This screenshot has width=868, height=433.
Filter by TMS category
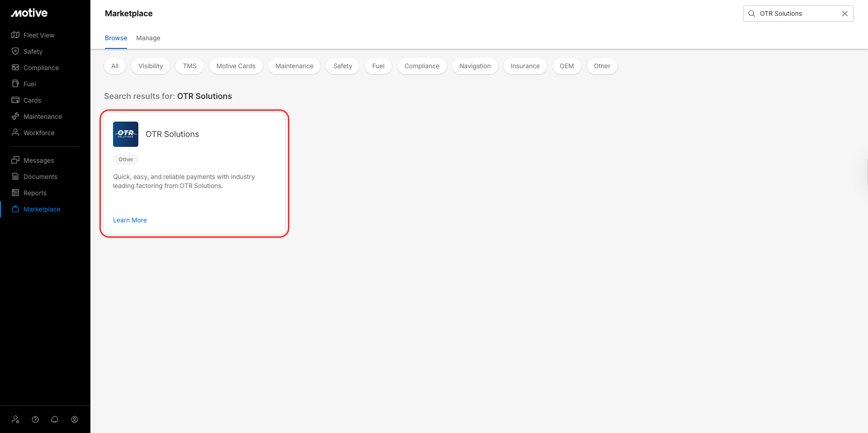pos(190,66)
